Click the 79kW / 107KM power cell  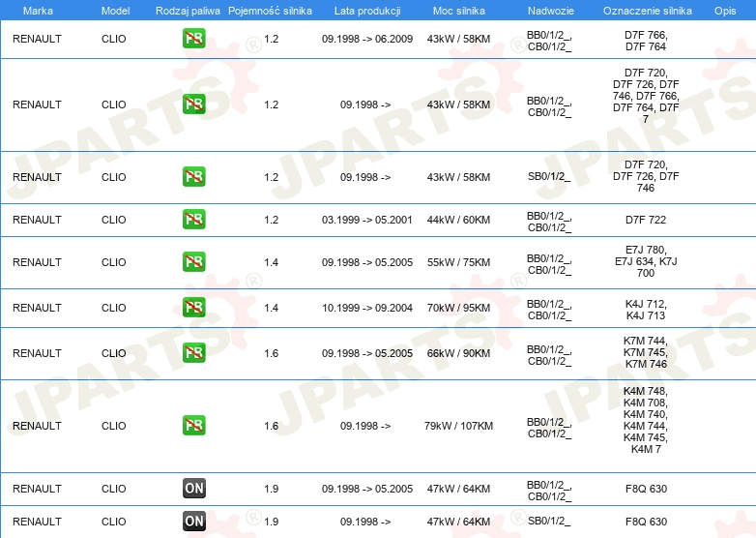(x=459, y=426)
